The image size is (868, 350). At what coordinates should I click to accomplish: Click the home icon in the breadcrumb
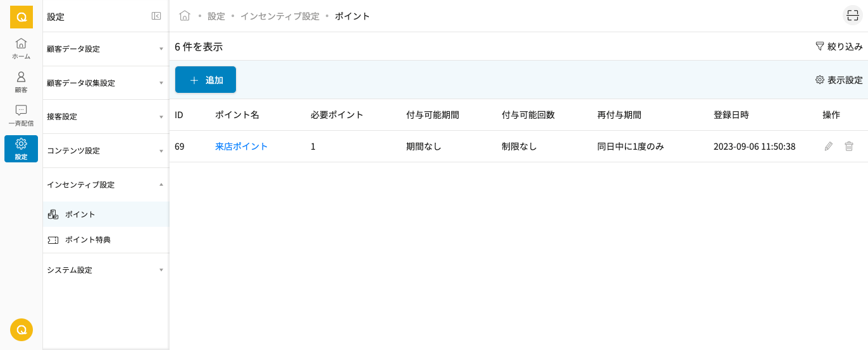185,16
